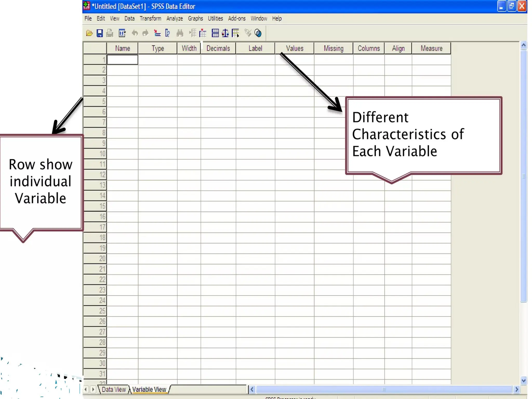This screenshot has width=532, height=399.
Task: Open the Transform menu
Action: click(150, 18)
